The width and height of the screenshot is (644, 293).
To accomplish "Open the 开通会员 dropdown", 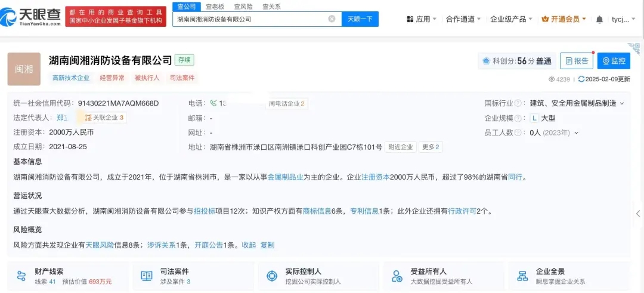I will pos(564,19).
